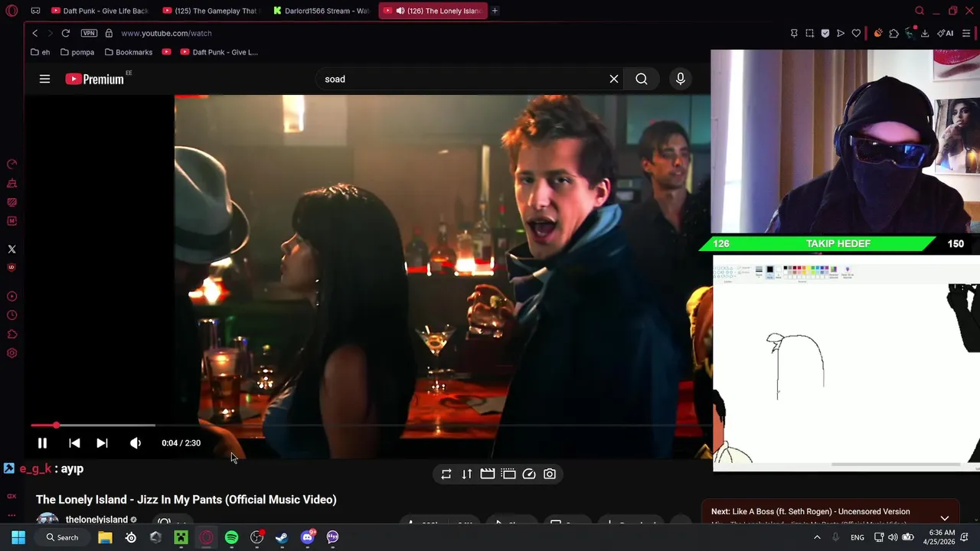This screenshot has height=551, width=980.
Task: Open browsing history clock in the sidebar
Action: coord(11,315)
